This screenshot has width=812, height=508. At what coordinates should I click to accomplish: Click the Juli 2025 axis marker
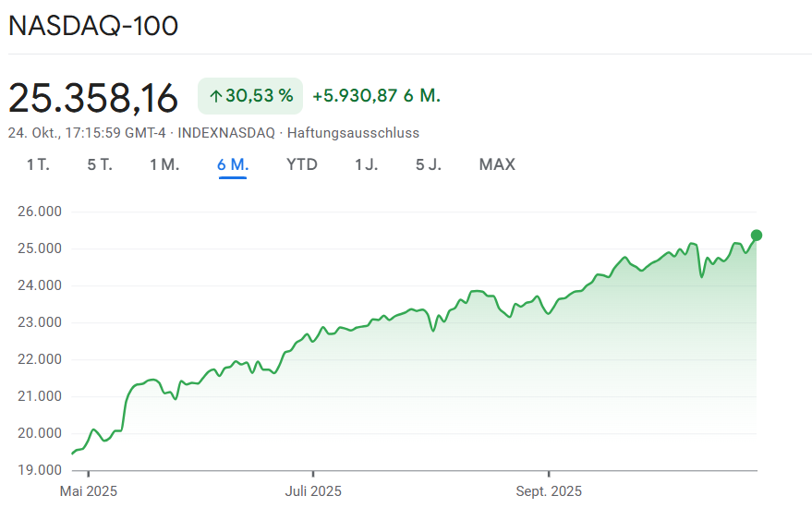(x=312, y=490)
